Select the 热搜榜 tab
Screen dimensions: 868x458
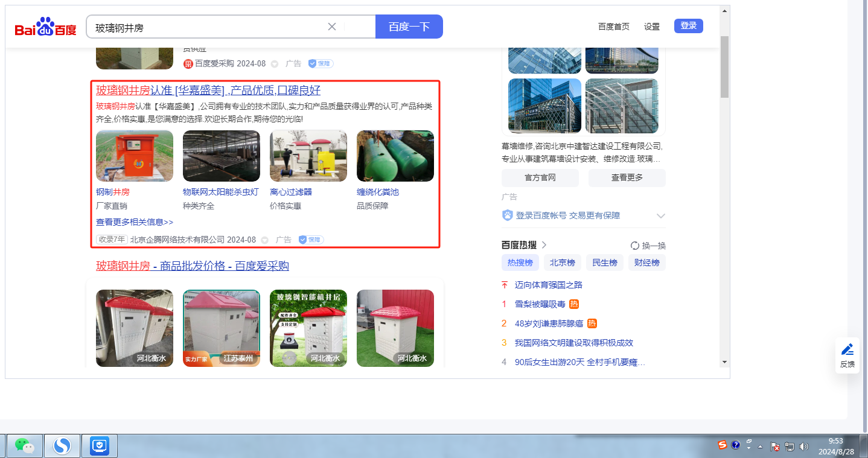(x=520, y=262)
